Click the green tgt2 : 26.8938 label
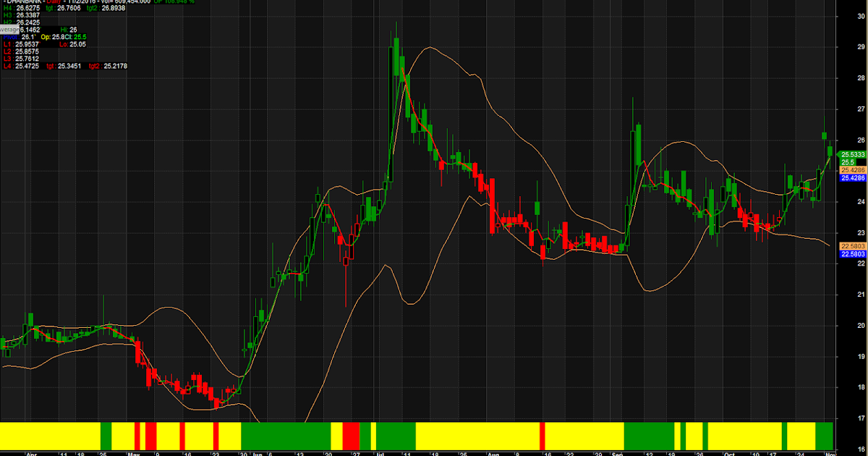 coord(106,8)
